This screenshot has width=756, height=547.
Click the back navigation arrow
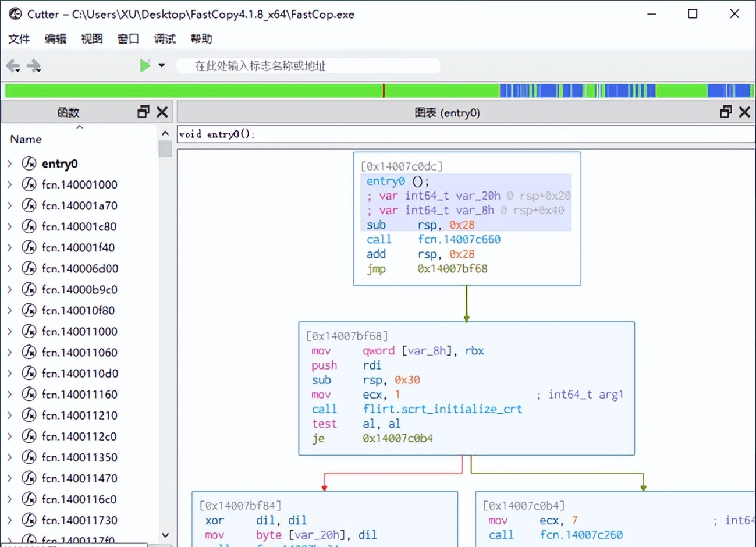pyautogui.click(x=13, y=66)
